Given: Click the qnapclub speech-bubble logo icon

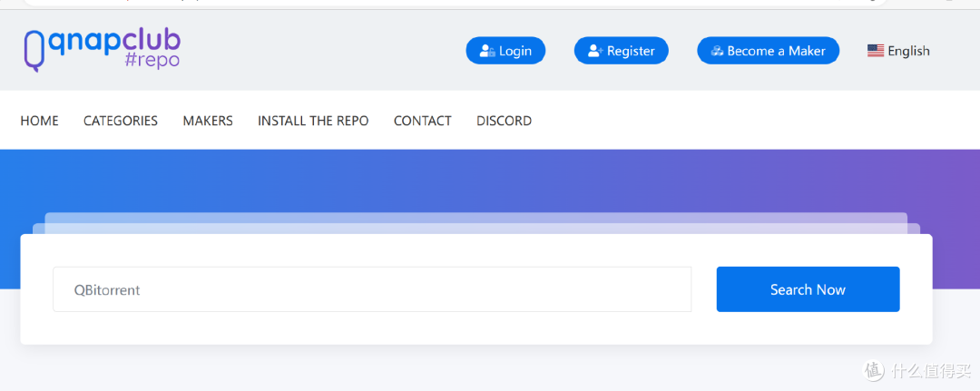Looking at the screenshot, I should pos(35,50).
